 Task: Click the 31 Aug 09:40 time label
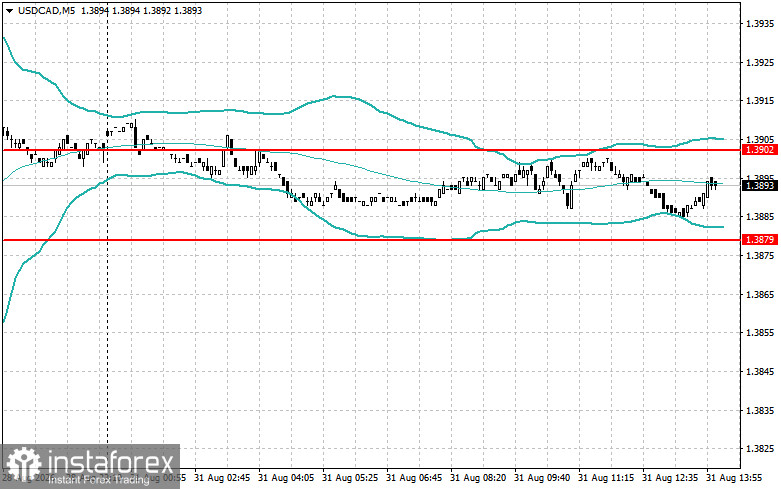(x=542, y=478)
